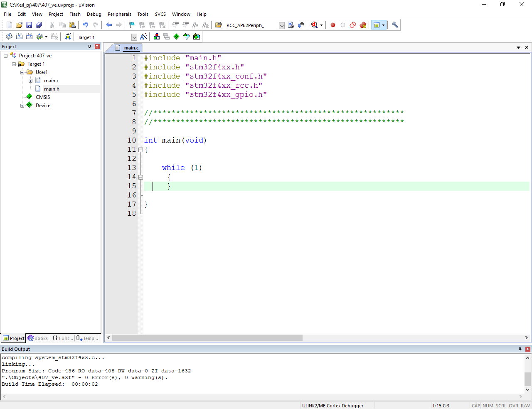Collapse the User1 group node
This screenshot has width=532, height=409.
tap(22, 72)
